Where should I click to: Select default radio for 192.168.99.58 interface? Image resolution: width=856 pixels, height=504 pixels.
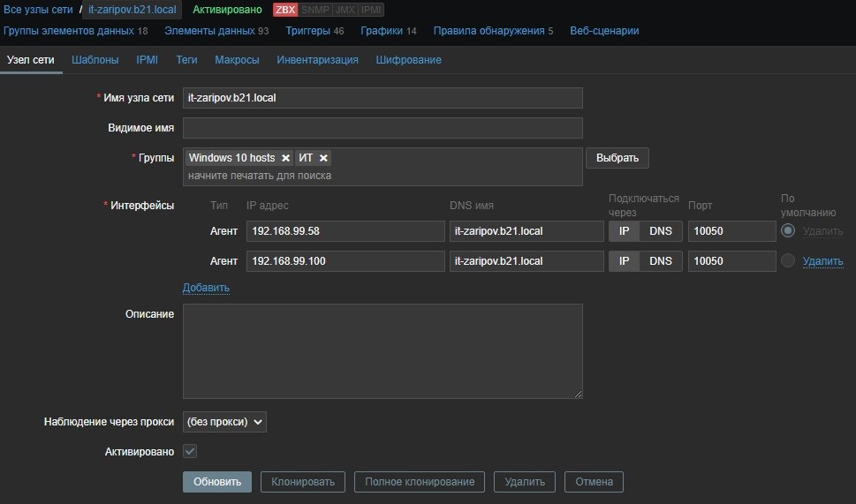pyautogui.click(x=787, y=230)
